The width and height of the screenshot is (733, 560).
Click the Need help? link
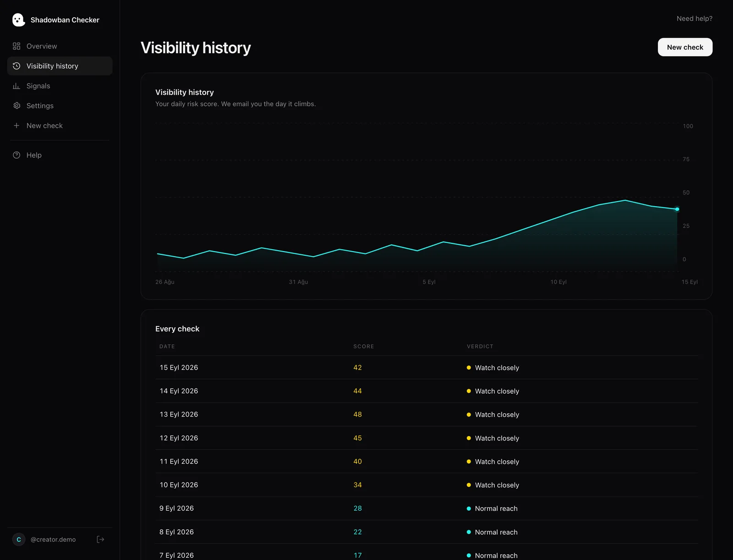coord(695,19)
